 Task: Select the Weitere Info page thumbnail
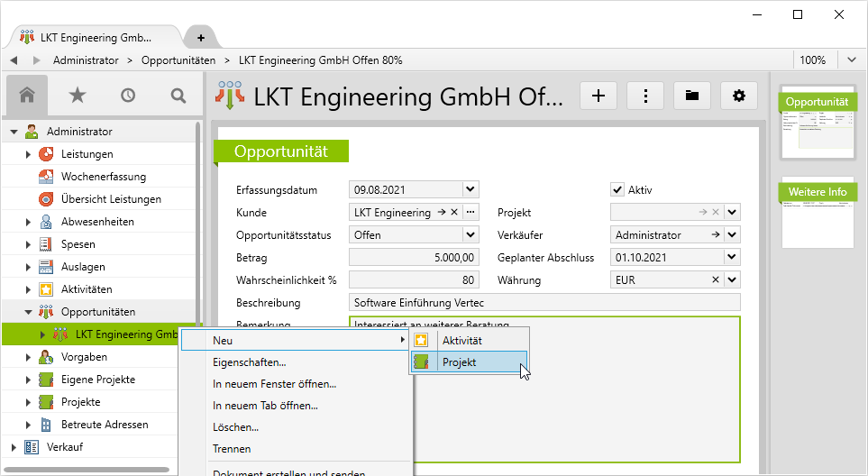817,213
